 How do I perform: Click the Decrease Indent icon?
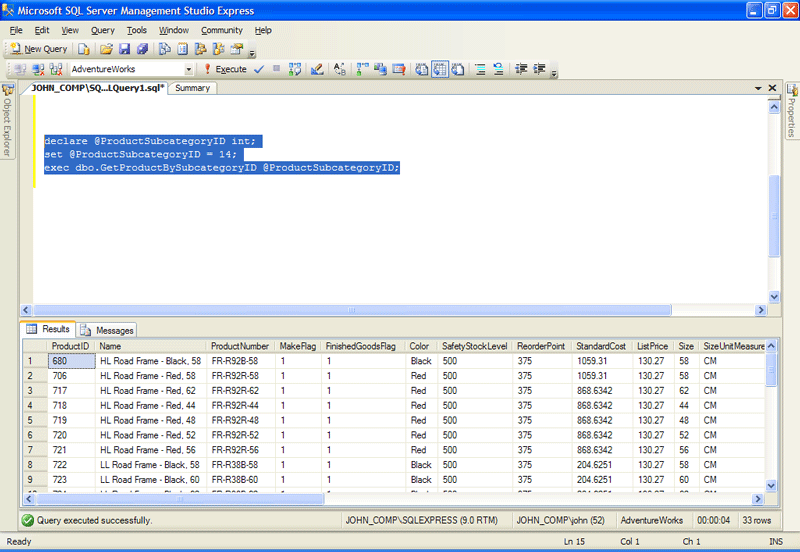(520, 69)
